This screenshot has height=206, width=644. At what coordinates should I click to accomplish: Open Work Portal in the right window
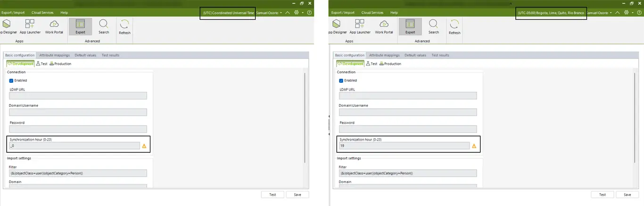384,26
